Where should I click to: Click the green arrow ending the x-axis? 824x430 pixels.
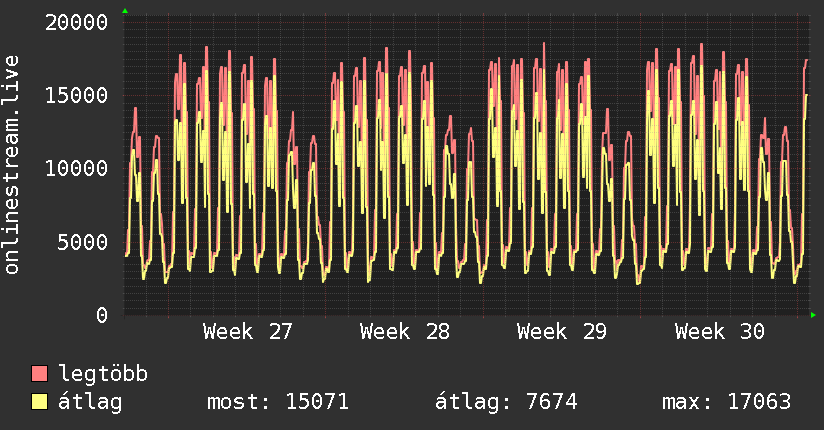(813, 315)
